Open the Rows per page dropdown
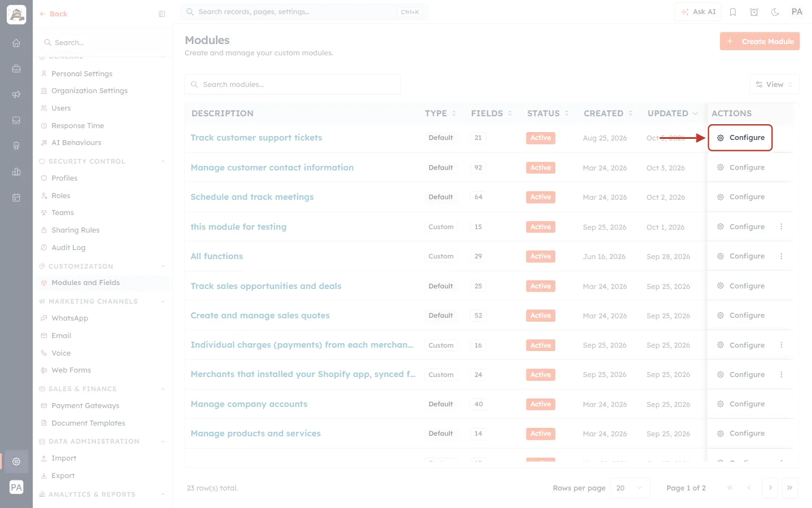The image size is (812, 508). point(630,488)
